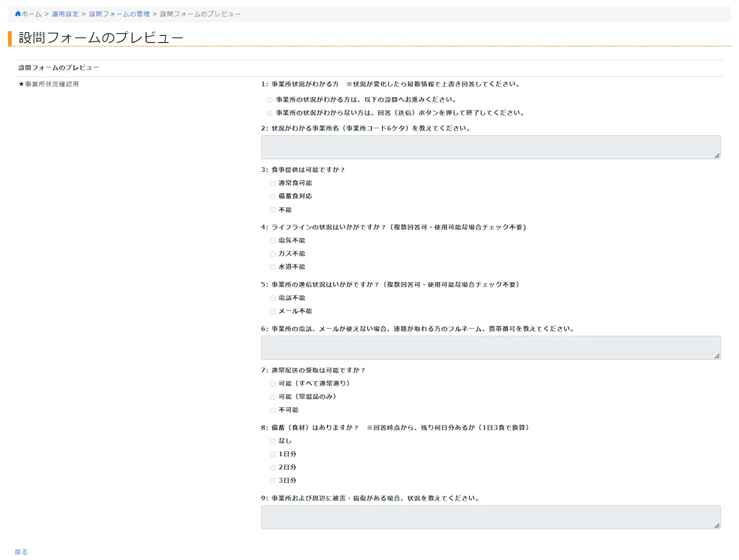Viewport: 739px width, 560px height.
Task: Check the 通常食可能 checkbox
Action: pos(272,183)
